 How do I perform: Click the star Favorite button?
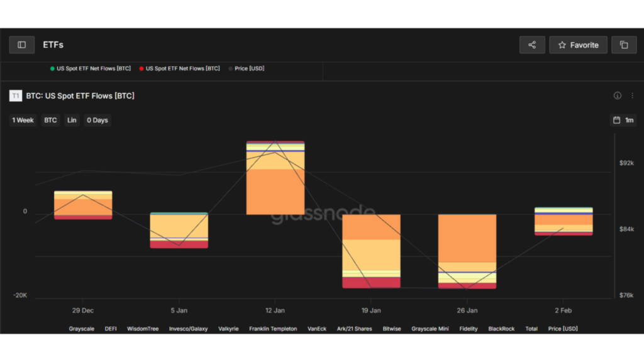tap(578, 45)
